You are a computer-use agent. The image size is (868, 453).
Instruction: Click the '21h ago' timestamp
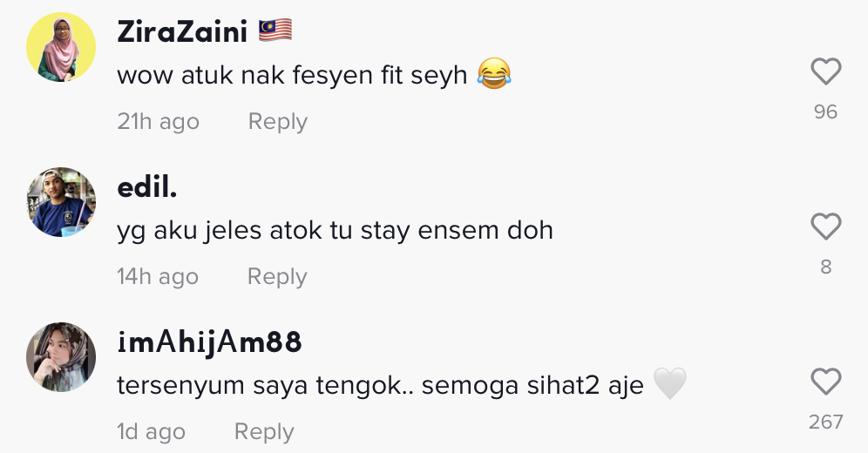158,121
